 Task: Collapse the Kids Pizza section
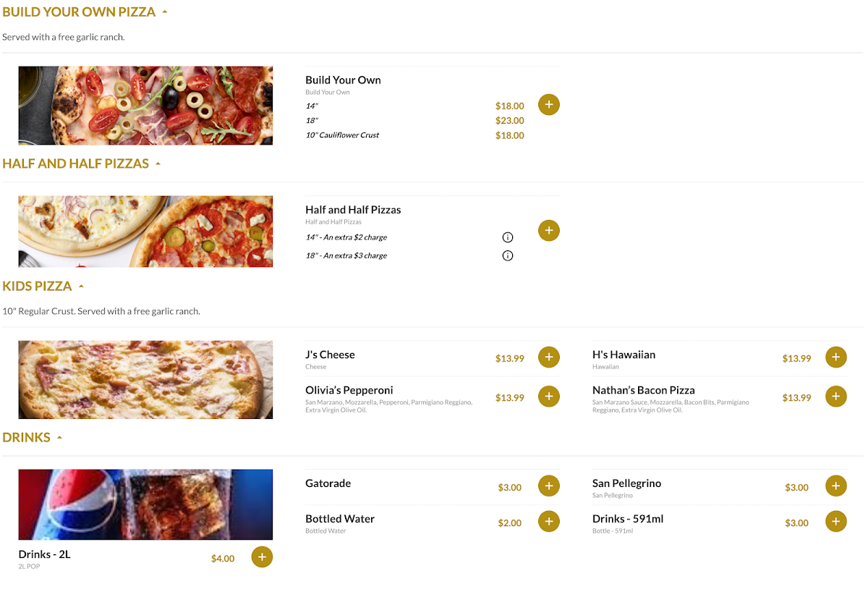click(81, 287)
